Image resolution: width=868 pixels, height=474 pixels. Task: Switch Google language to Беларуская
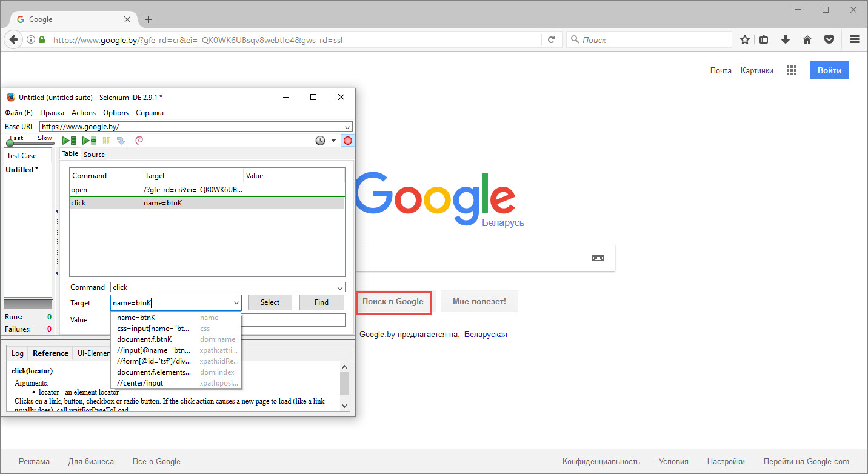click(486, 334)
